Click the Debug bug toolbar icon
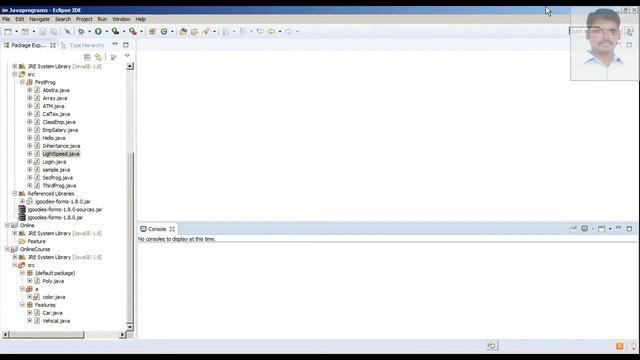The width and height of the screenshot is (640, 360). (x=81, y=31)
